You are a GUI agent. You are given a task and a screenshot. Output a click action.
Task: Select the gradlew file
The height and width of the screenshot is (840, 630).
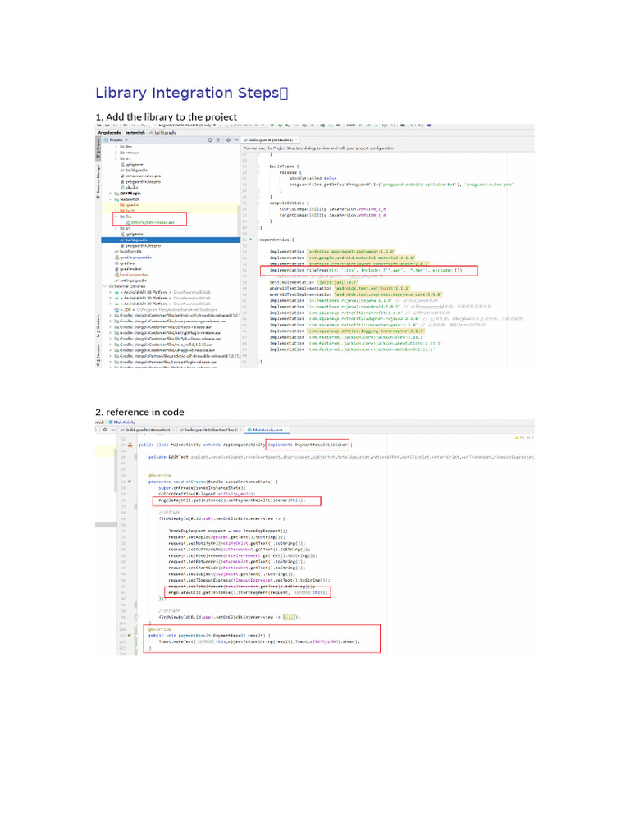124,263
